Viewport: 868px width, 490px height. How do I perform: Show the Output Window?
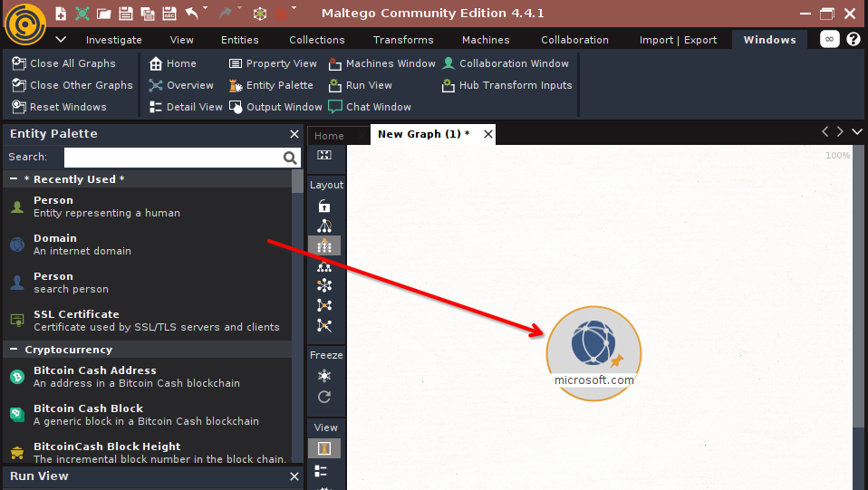[x=275, y=107]
